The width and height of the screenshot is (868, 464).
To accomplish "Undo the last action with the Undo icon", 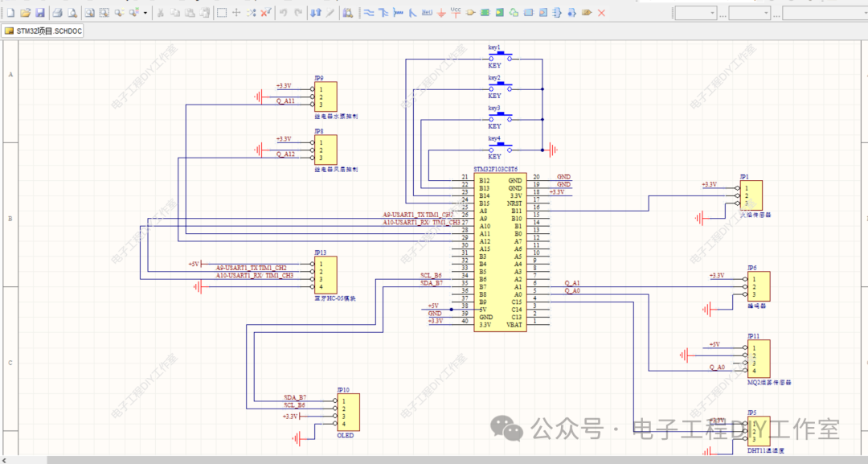I will [284, 13].
